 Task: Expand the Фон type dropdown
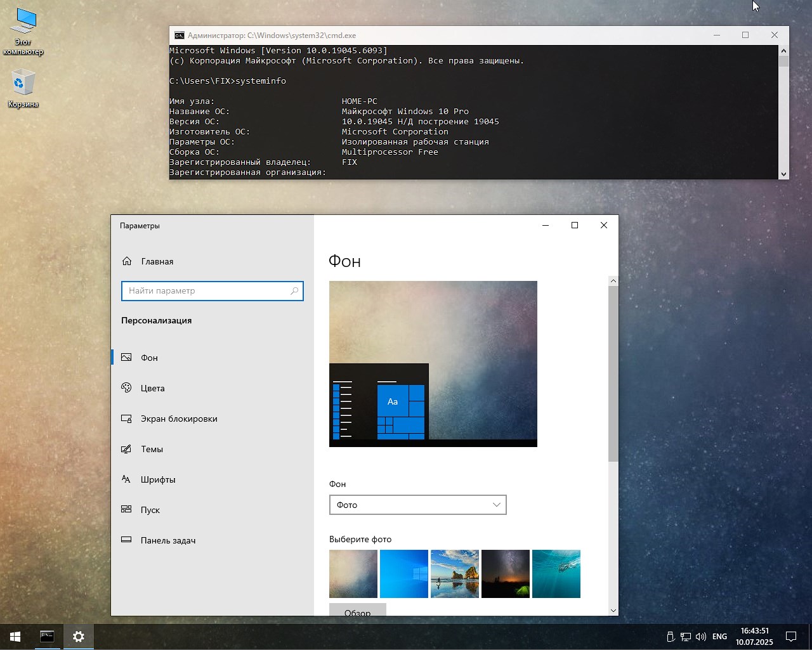(417, 505)
